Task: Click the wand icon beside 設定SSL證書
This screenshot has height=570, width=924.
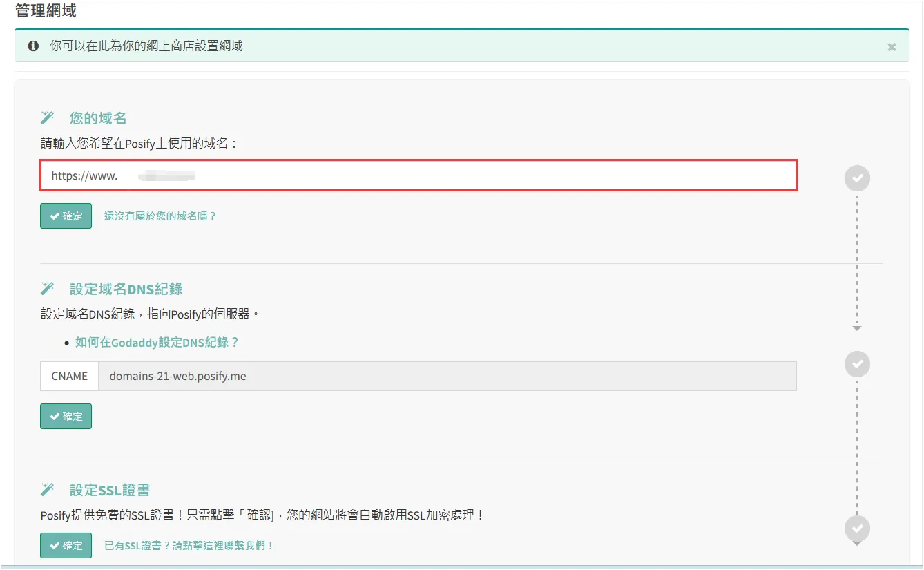Action: (47, 490)
